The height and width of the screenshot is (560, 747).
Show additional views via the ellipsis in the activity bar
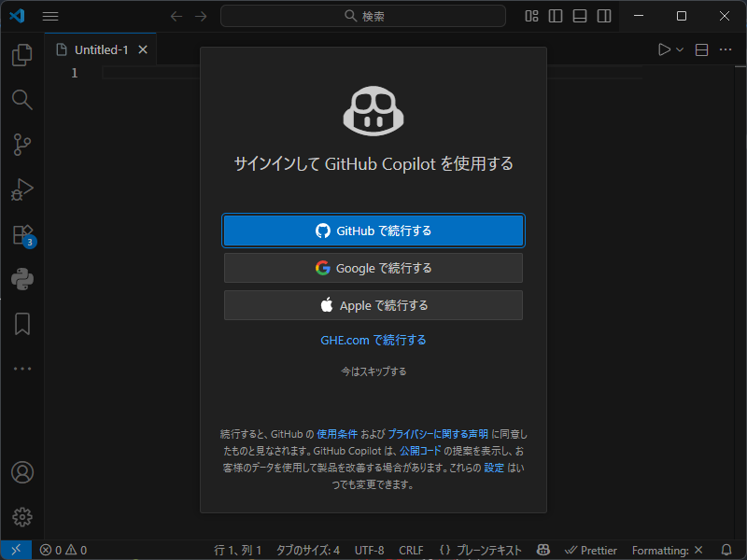tap(21, 369)
